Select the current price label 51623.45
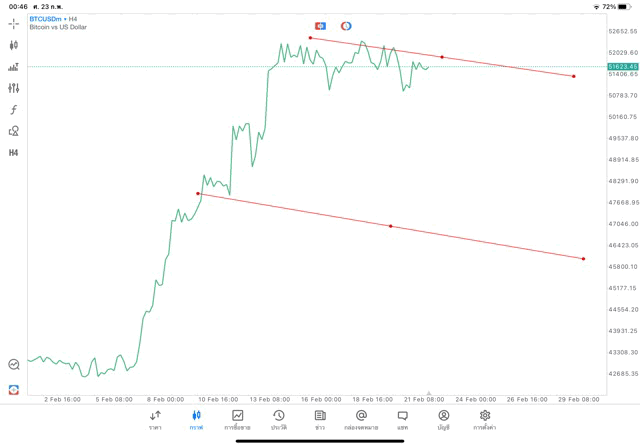 click(621, 66)
